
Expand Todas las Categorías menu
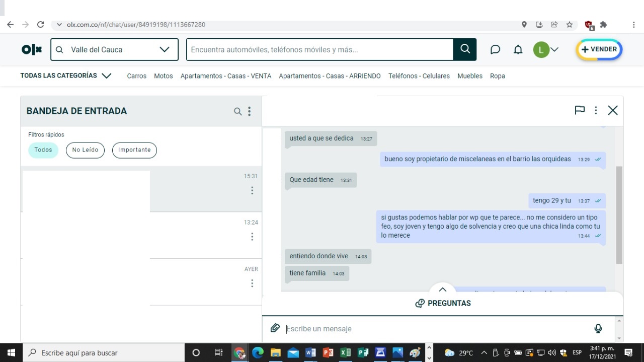(65, 76)
